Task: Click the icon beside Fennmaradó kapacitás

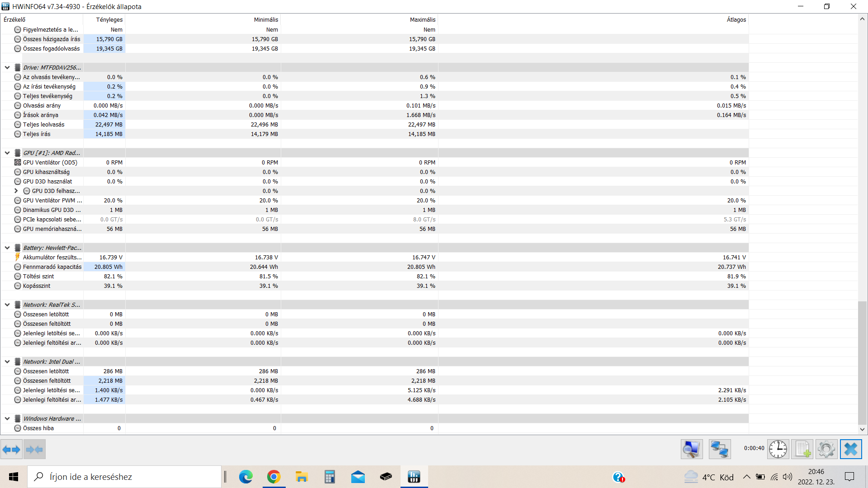Action: 18,267
